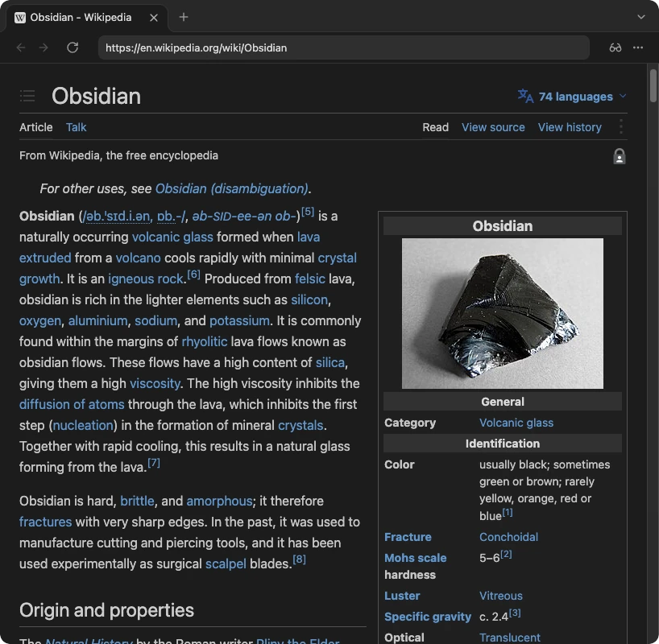Open the View history tab
Image resolution: width=659 pixels, height=644 pixels.
click(570, 127)
